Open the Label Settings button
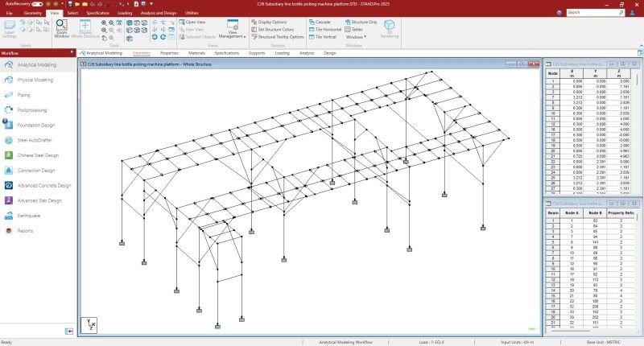The width and height of the screenshot is (644, 346). (10, 29)
